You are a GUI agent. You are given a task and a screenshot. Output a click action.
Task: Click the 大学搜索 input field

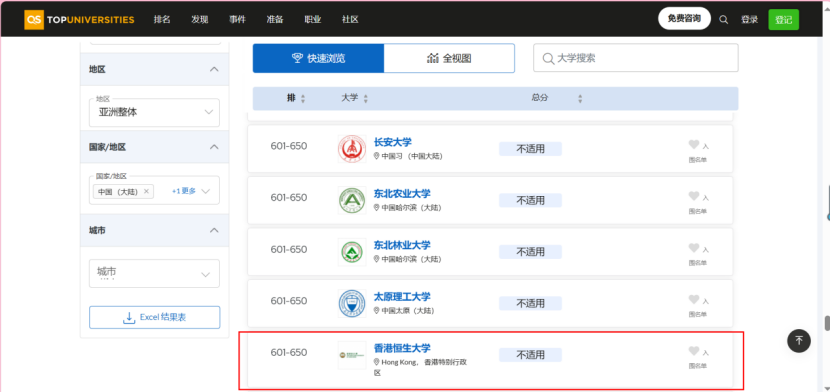[x=635, y=58]
